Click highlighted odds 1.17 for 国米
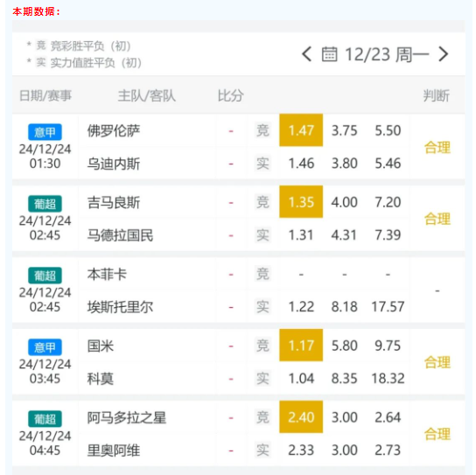Screen dimensions: 476x475 pyautogui.click(x=301, y=346)
